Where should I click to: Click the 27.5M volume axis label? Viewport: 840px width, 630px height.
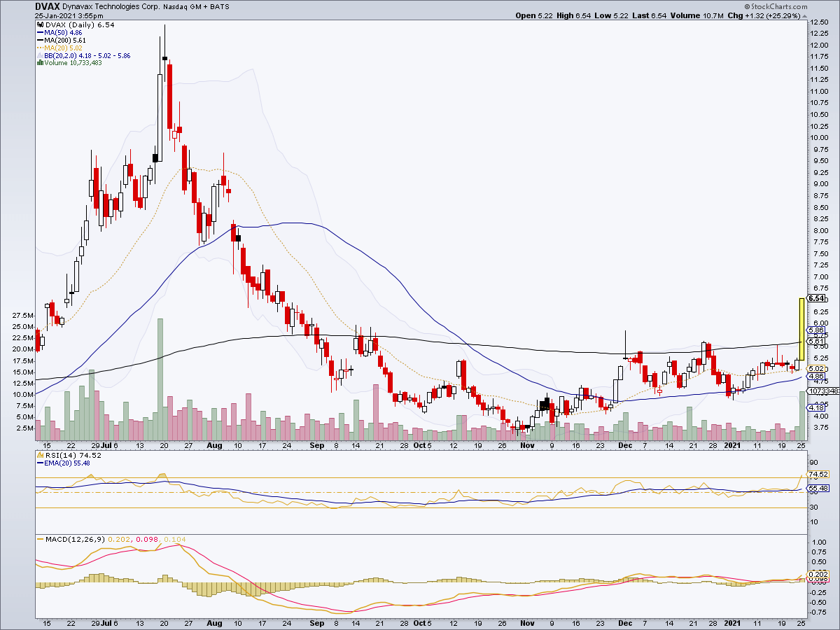coord(23,316)
